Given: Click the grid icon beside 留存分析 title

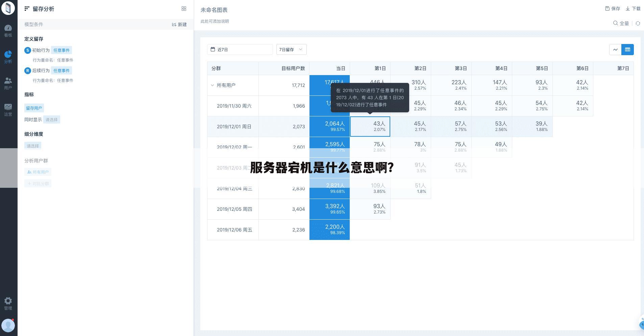Looking at the screenshot, I should coord(184,9).
